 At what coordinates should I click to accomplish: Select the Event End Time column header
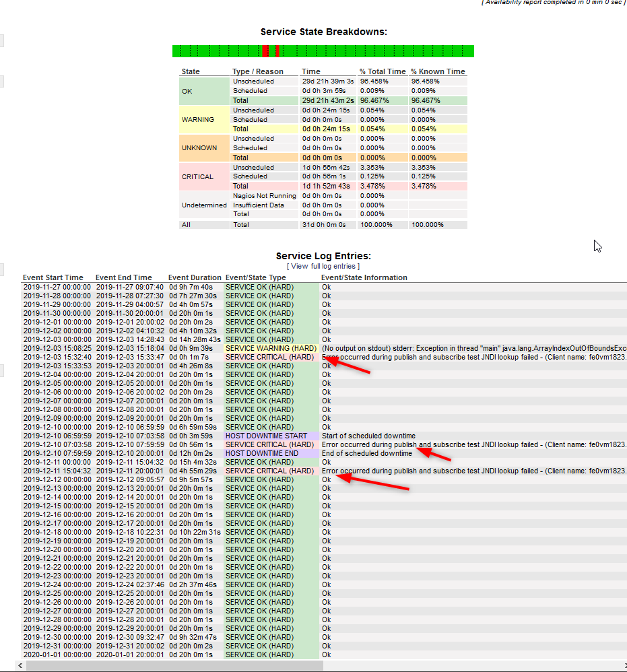124,277
